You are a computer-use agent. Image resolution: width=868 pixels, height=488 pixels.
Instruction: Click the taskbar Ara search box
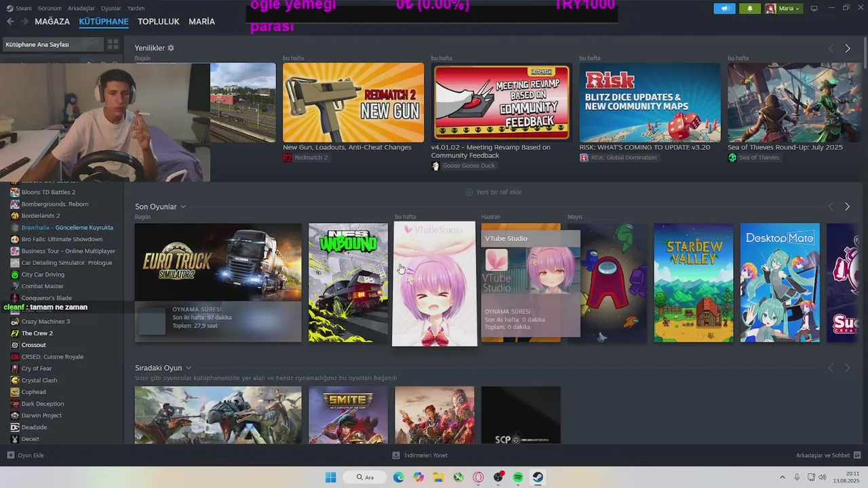tap(365, 477)
